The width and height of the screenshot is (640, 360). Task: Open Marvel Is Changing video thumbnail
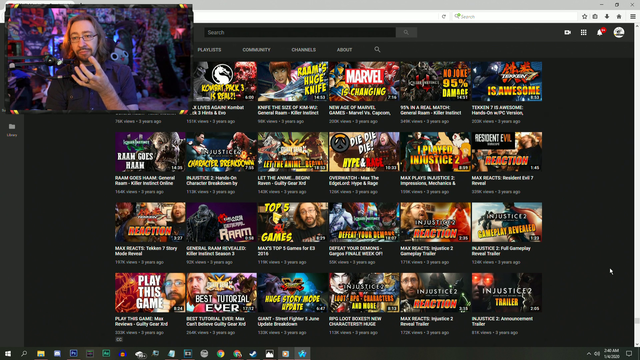tap(364, 81)
